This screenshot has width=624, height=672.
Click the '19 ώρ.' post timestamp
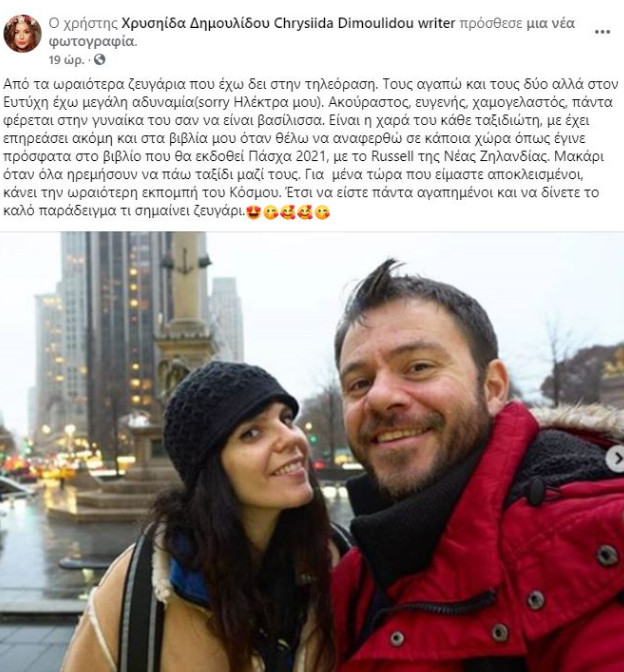pos(66,60)
